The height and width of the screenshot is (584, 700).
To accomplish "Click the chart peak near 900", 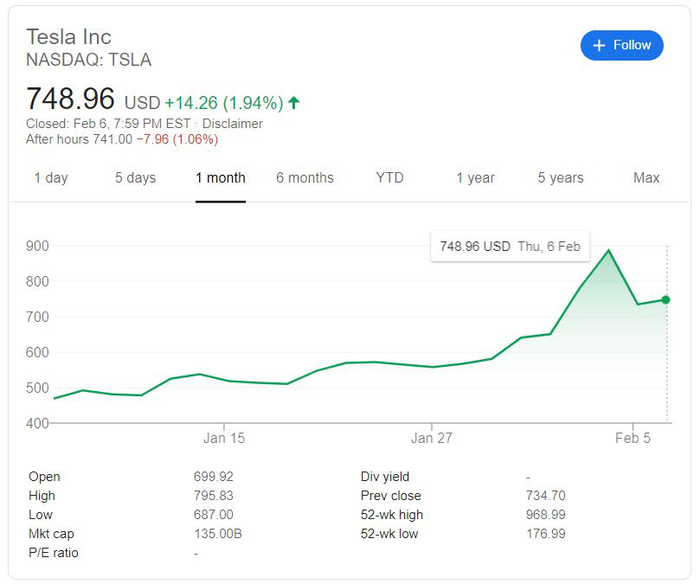I will click(609, 251).
